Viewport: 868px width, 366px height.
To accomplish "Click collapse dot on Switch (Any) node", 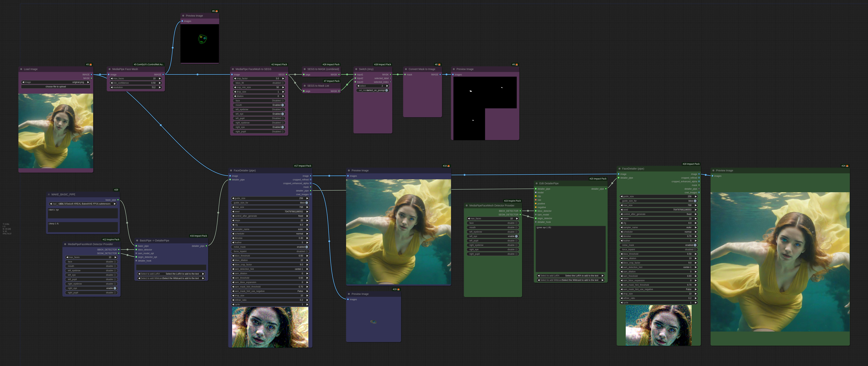I will (x=356, y=69).
